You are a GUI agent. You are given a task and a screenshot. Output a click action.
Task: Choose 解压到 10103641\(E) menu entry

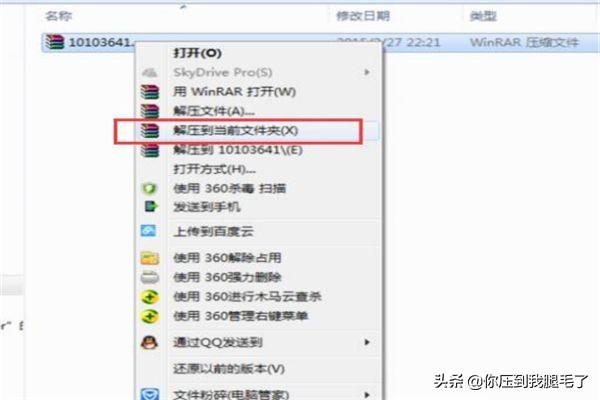tap(238, 150)
